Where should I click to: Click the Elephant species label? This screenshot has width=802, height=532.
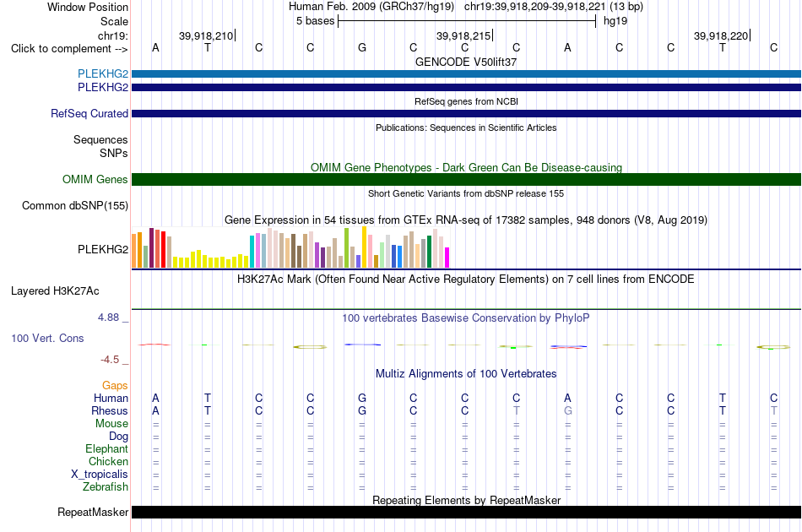coord(107,449)
